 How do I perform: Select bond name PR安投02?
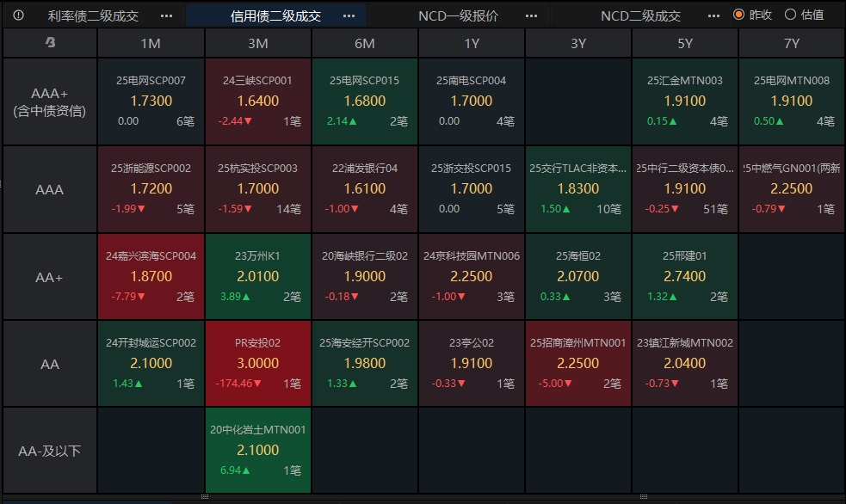tap(258, 343)
